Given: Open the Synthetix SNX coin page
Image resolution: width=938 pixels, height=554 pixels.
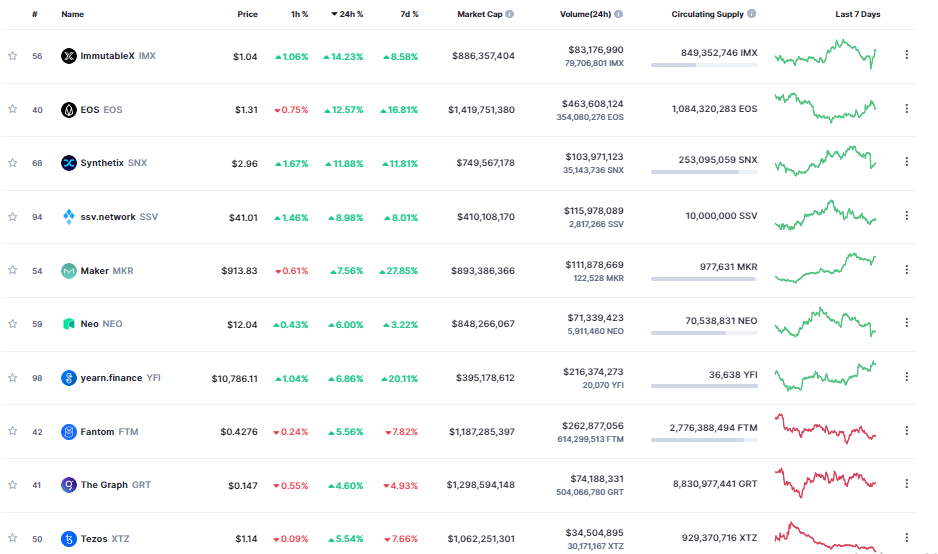Looking at the screenshot, I should (114, 163).
